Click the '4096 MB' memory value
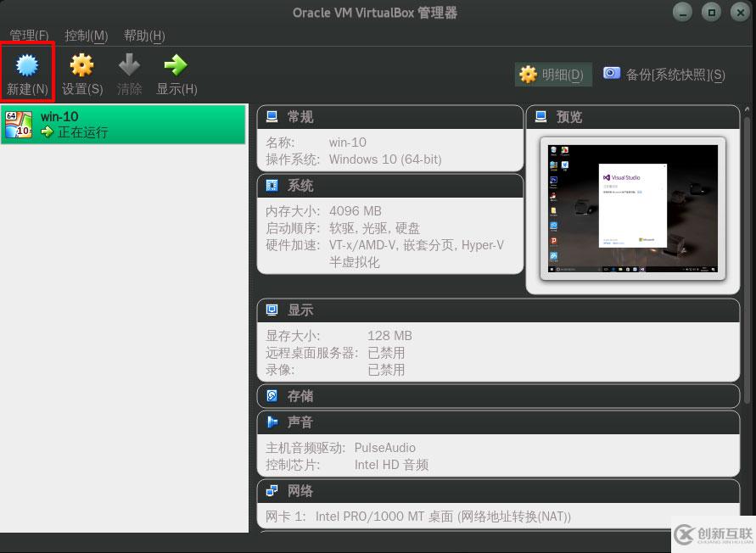The image size is (756, 553). (356, 211)
